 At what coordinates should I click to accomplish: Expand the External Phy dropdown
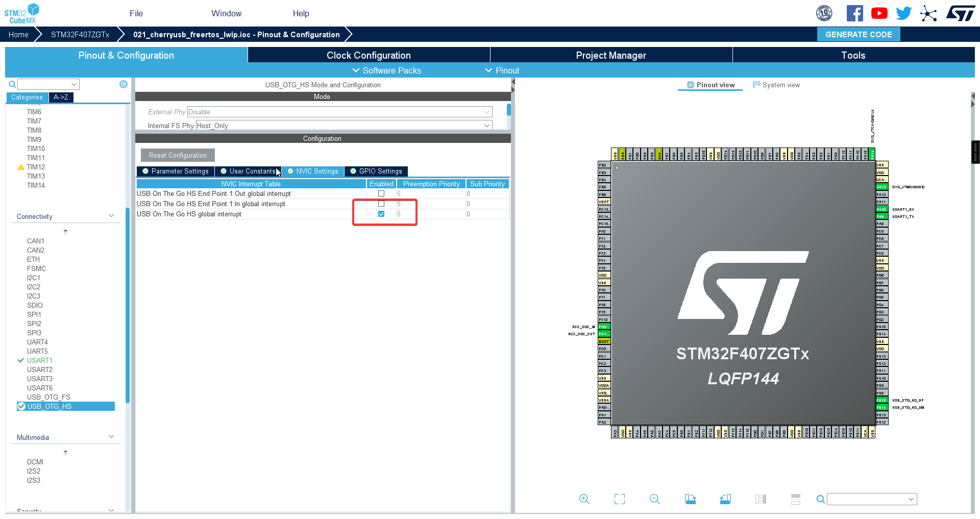487,112
